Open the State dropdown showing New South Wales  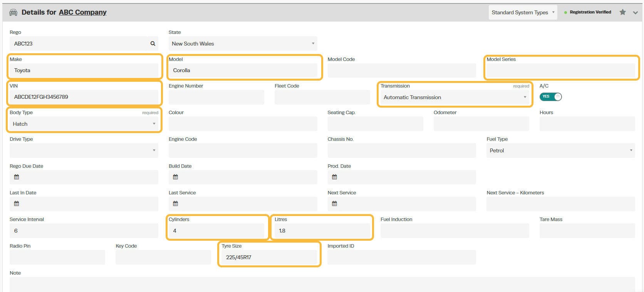click(243, 44)
